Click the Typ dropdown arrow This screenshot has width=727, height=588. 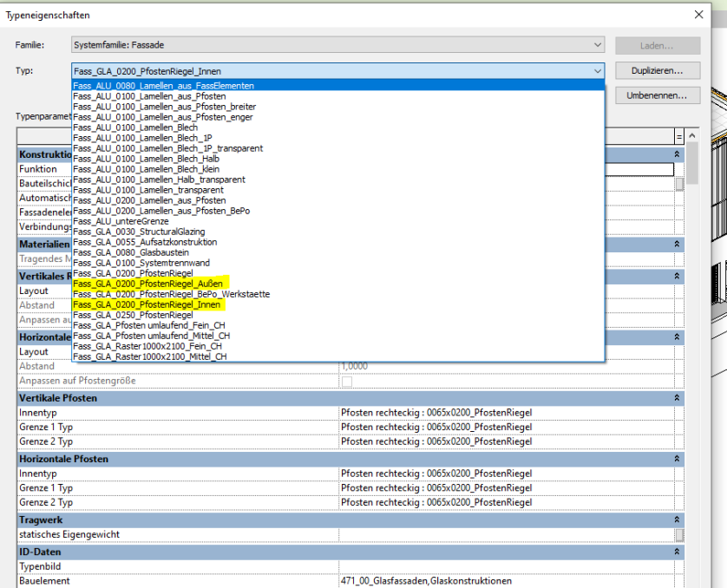[597, 71]
